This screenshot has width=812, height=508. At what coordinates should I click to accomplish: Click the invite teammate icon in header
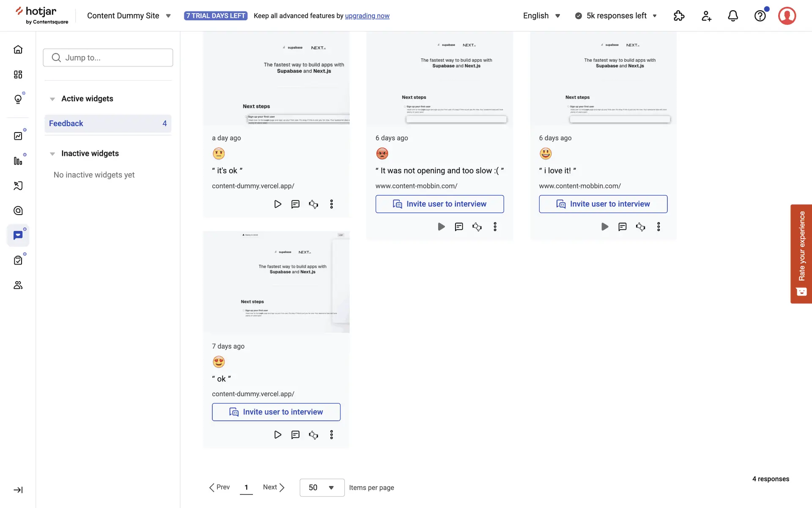click(706, 16)
